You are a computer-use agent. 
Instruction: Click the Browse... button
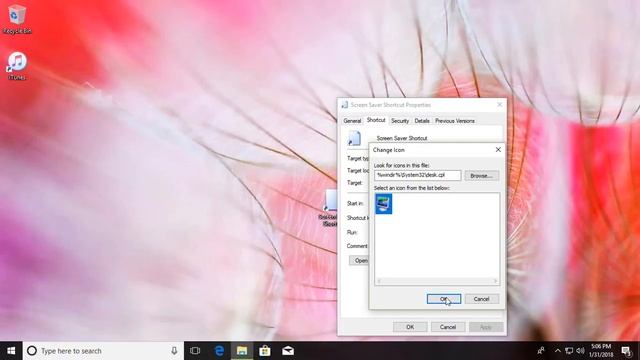[481, 176]
